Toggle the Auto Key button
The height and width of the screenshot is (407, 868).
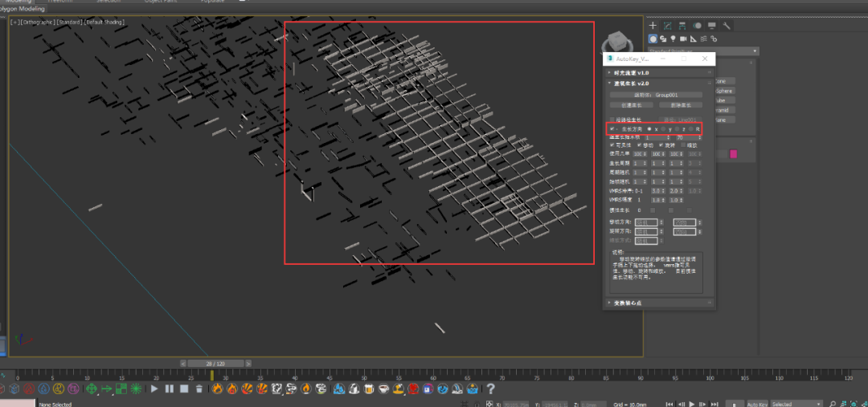[x=757, y=405]
